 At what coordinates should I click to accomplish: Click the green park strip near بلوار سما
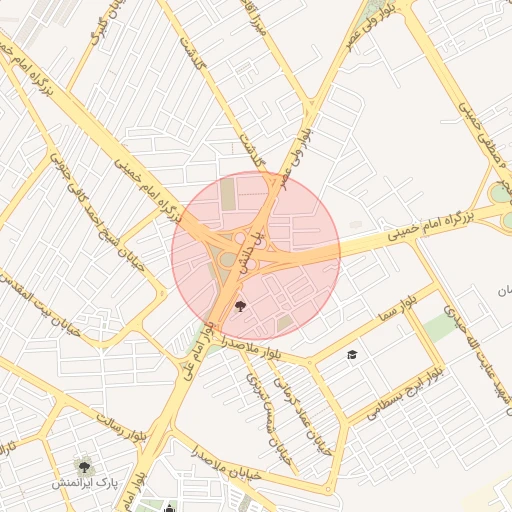[x=439, y=327]
